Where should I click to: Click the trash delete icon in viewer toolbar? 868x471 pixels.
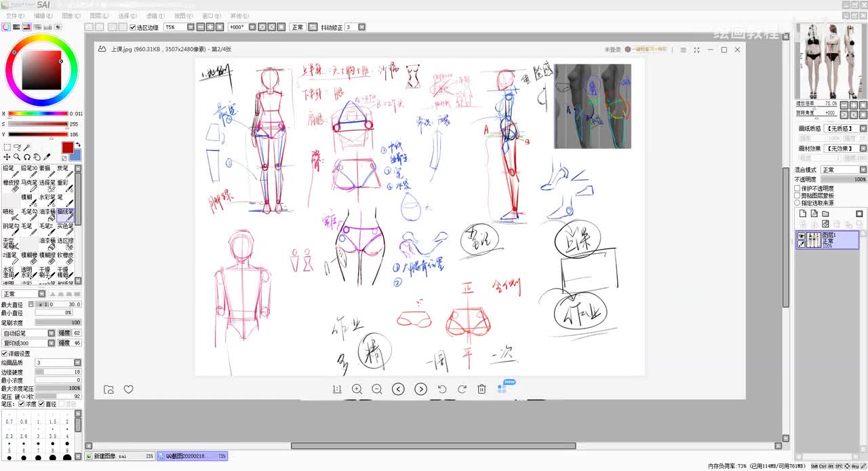tap(481, 389)
